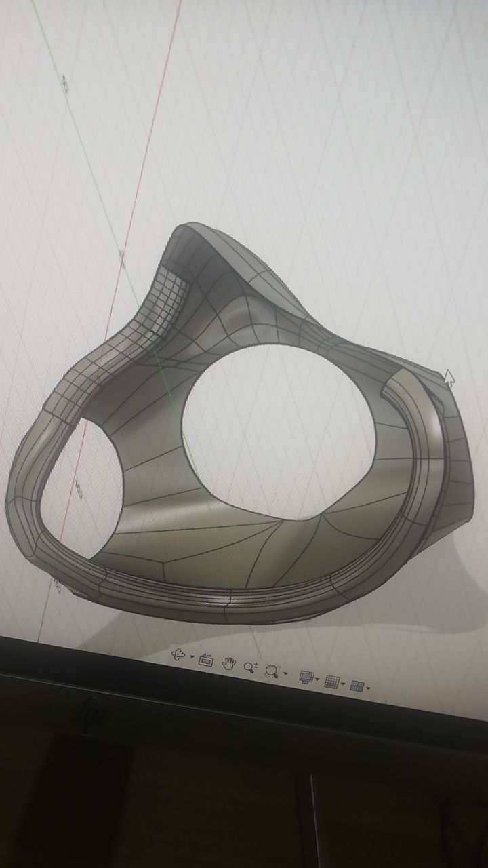Screen dimensions: 488x868
Task: Expand the Viewports dropdown arrow
Action: pyautogui.click(x=368, y=688)
